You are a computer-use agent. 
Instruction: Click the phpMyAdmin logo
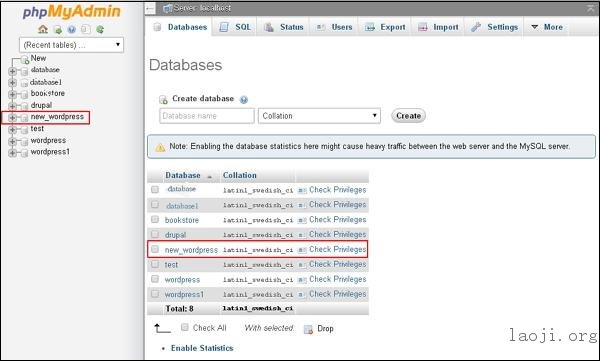click(72, 11)
